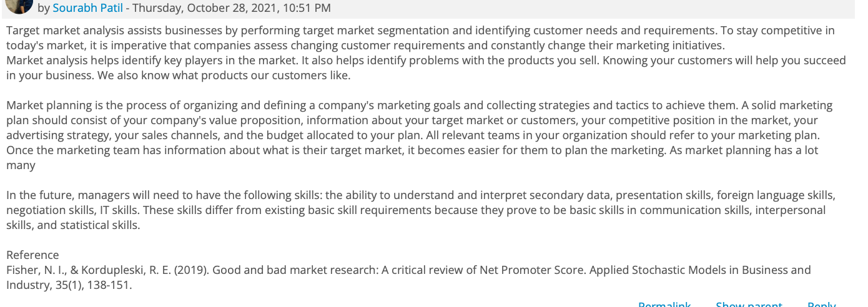Viewport: 868px width, 307px height.
Task: Click the 'Once the marketing team has information' line
Action: click(x=412, y=150)
